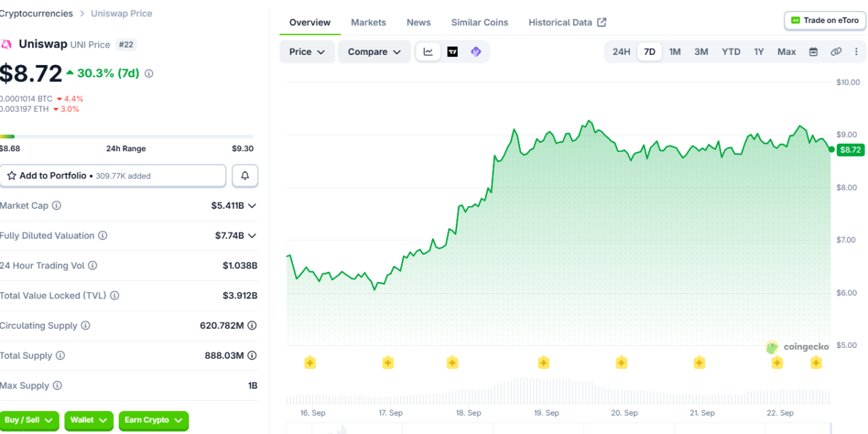868x434 pixels.
Task: Click news marker near 21. Sep
Action: 699,363
